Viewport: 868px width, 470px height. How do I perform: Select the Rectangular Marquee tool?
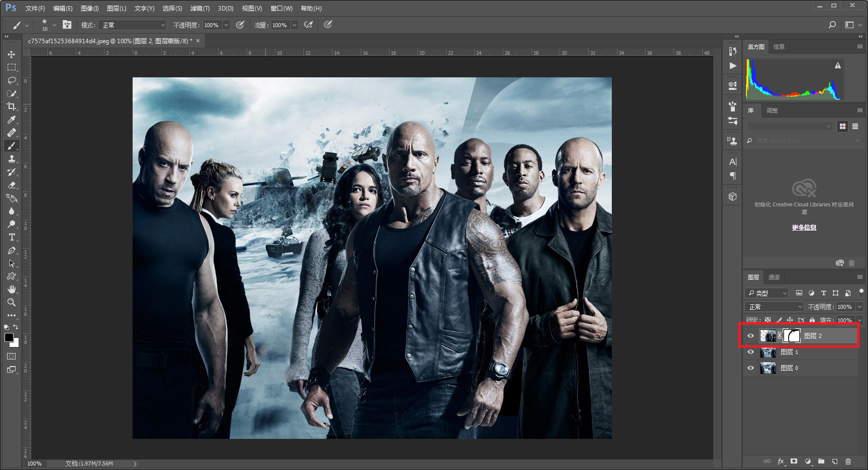pyautogui.click(x=12, y=67)
